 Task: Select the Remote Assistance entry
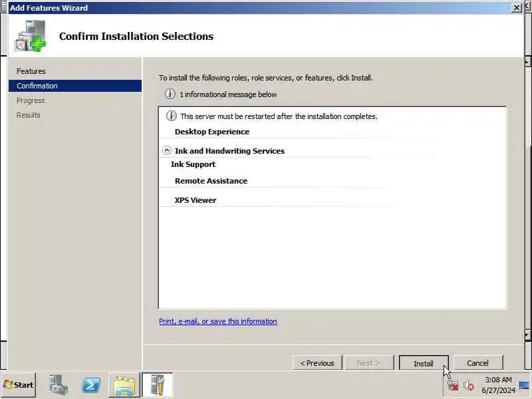pos(211,181)
